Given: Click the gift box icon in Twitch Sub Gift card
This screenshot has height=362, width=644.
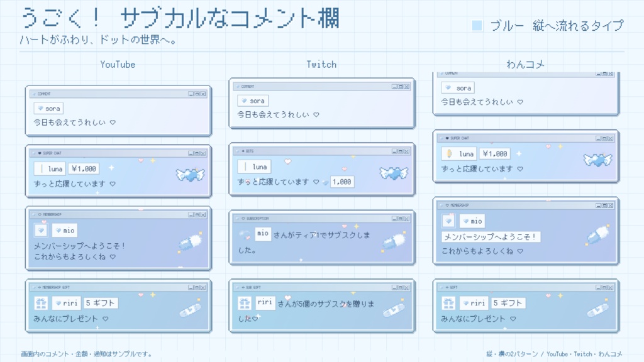Looking at the screenshot, I should pos(245,304).
